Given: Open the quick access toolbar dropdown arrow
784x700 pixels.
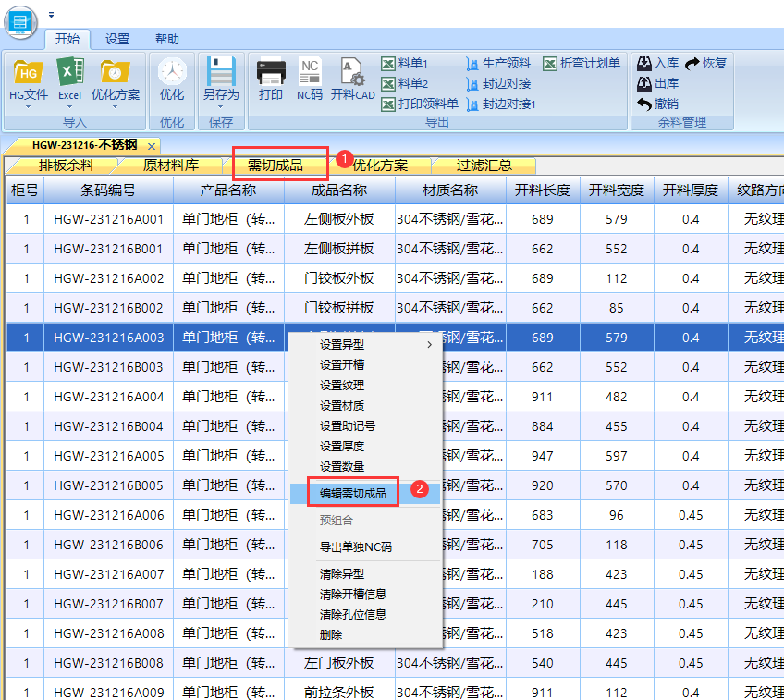Looking at the screenshot, I should click(x=51, y=16).
